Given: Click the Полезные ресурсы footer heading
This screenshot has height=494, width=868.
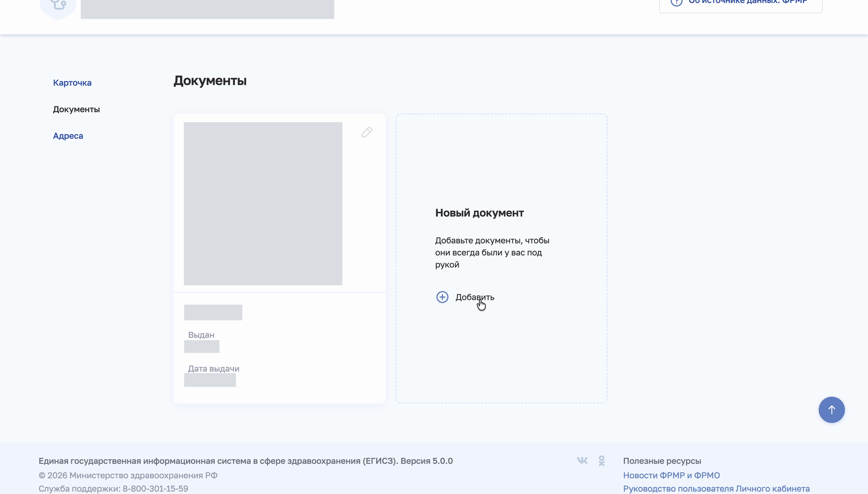Looking at the screenshot, I should click(662, 461).
